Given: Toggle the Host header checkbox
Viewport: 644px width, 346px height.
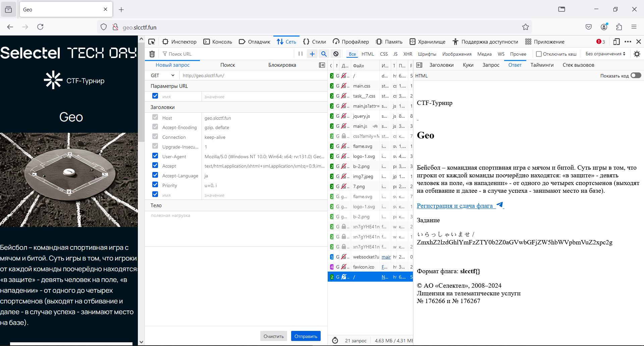Looking at the screenshot, I should point(155,117).
